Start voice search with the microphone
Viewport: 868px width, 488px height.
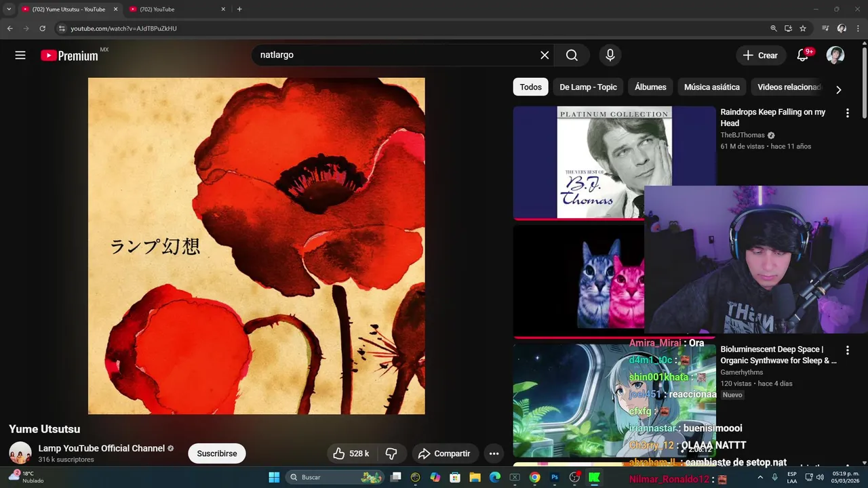[610, 56]
